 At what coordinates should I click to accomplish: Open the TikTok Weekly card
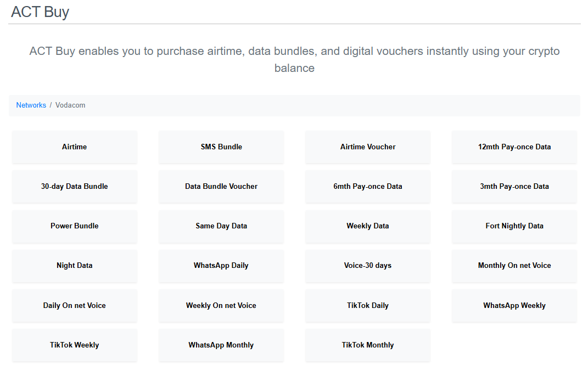75,345
